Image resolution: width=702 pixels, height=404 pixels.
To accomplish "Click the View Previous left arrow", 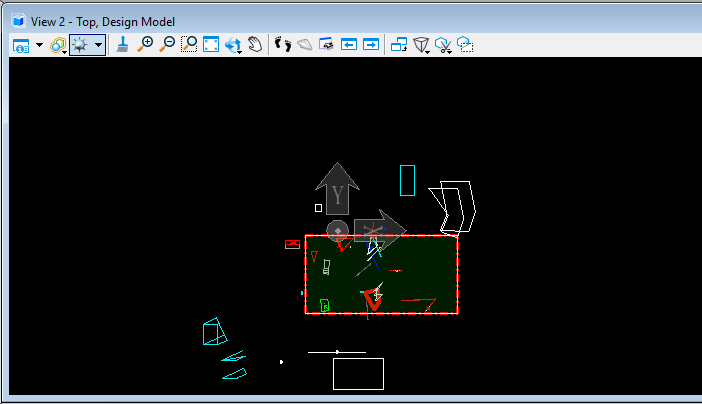I will 349,45.
